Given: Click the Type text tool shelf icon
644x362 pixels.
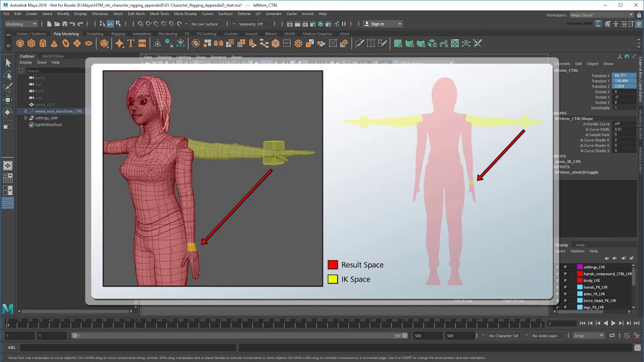Looking at the screenshot, I should (131, 44).
